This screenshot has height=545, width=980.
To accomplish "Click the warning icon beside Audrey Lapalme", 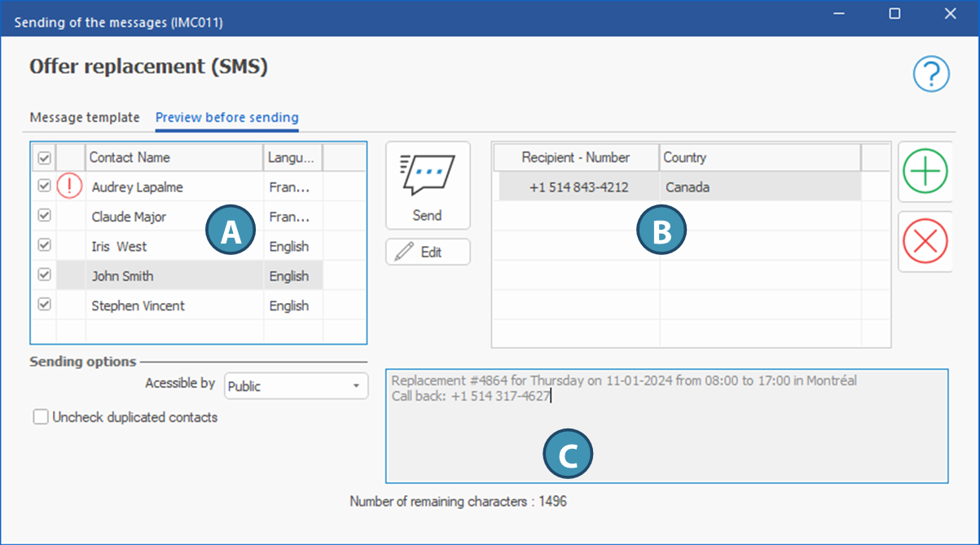I will point(70,187).
